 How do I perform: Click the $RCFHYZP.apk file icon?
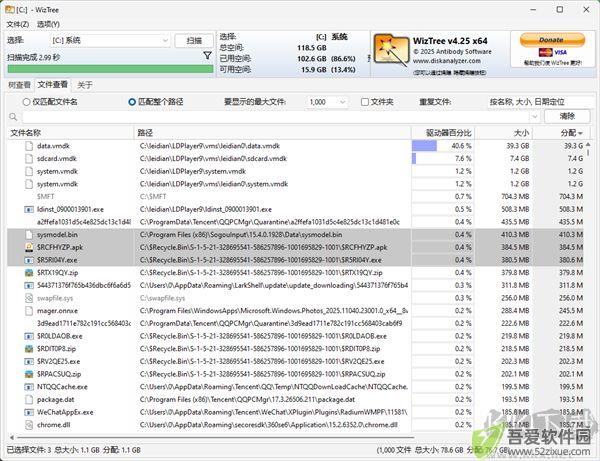(29, 247)
